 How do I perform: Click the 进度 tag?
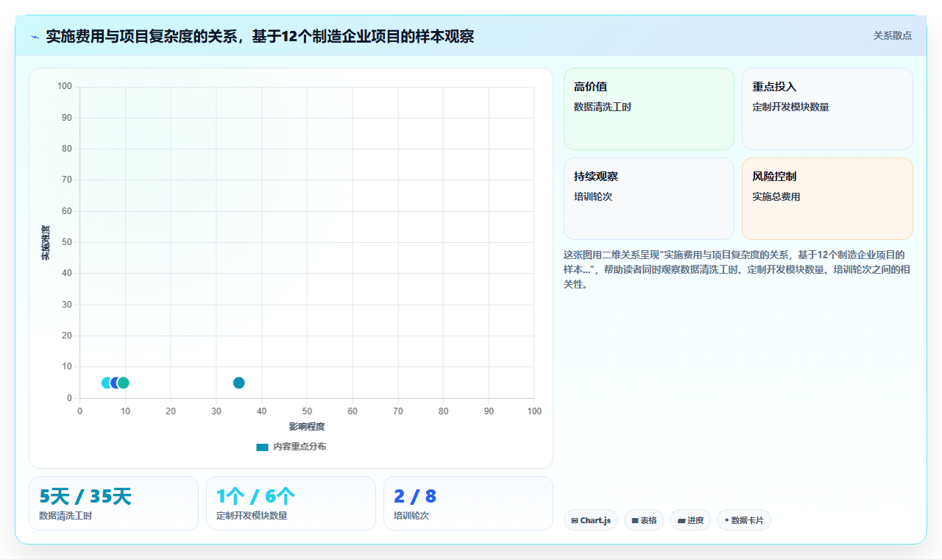(x=690, y=520)
